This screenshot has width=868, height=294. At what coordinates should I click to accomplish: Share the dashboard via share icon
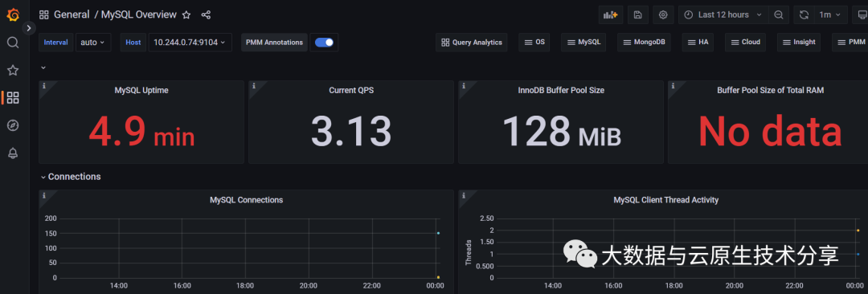(x=206, y=15)
